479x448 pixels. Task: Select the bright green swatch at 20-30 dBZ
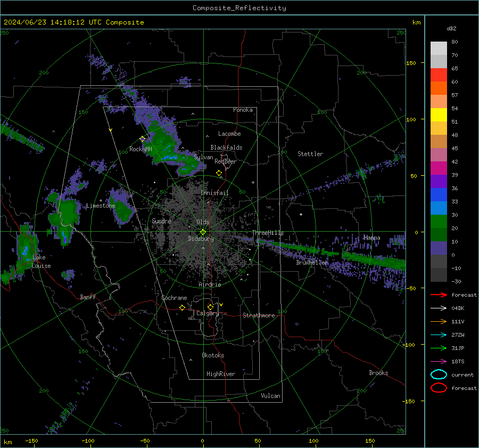point(439,222)
